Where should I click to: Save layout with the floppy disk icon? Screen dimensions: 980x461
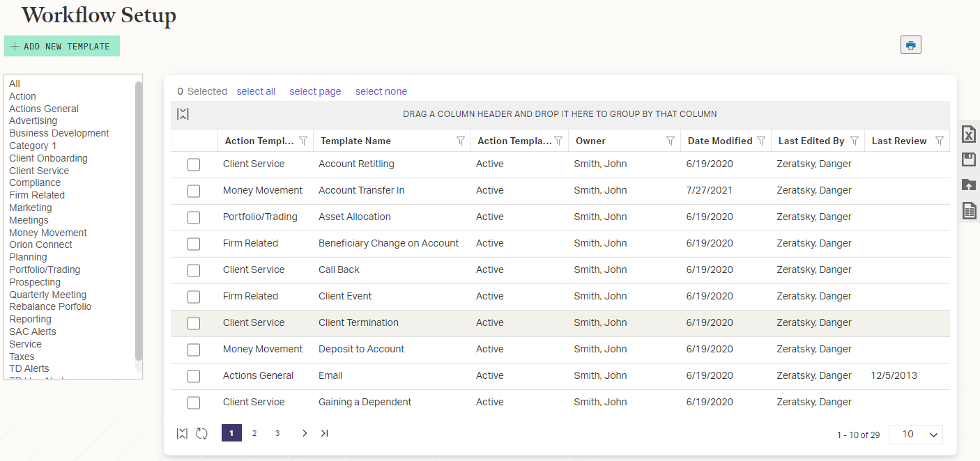click(968, 159)
